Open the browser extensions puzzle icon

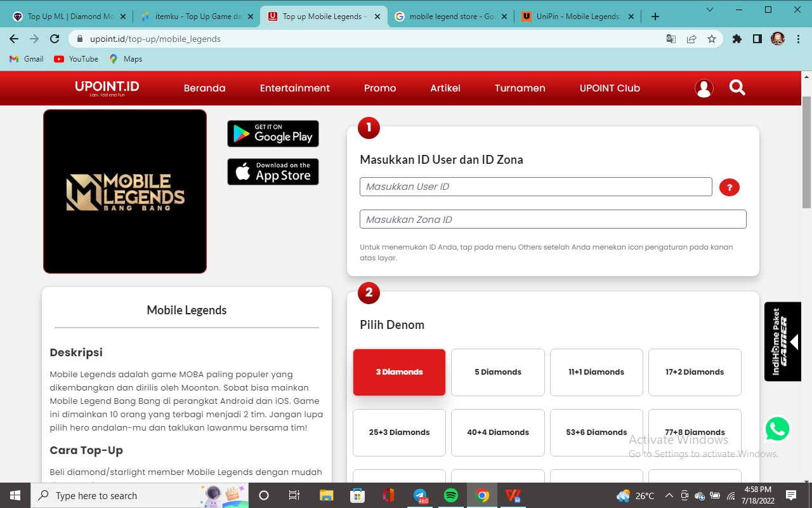[x=737, y=39]
